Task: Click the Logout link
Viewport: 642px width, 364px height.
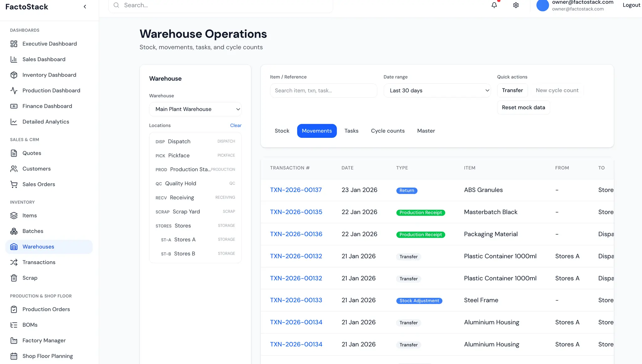Action: [x=631, y=5]
